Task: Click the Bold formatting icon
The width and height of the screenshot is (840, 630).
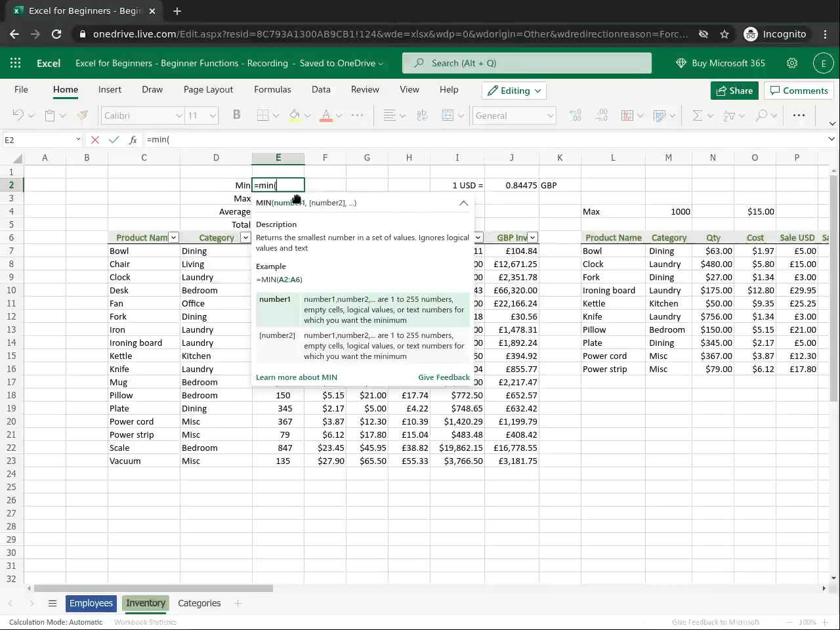Action: (x=237, y=115)
